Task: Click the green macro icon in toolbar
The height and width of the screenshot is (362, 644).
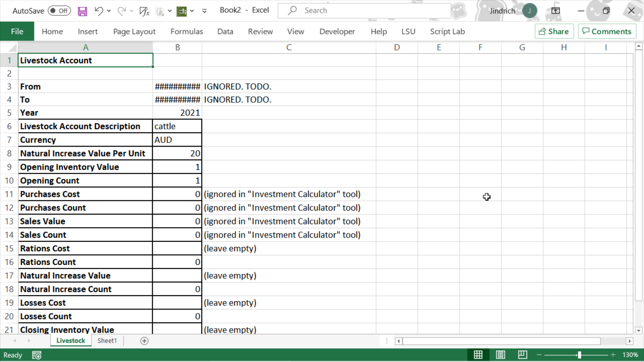Action: pyautogui.click(x=181, y=11)
